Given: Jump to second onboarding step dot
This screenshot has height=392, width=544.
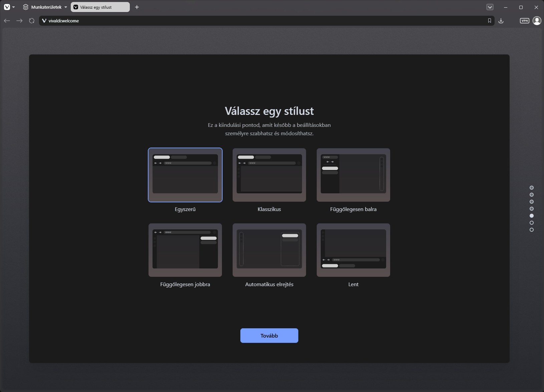Looking at the screenshot, I should (532, 195).
